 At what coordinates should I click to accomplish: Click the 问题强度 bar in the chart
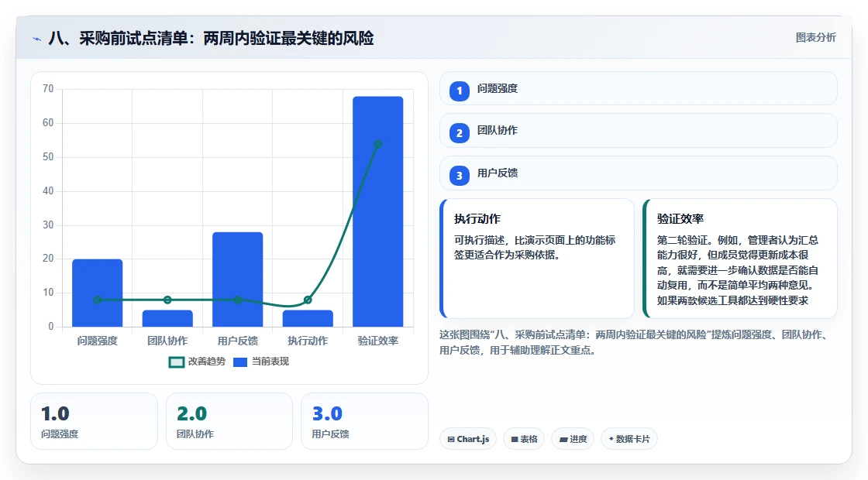[x=98, y=293]
